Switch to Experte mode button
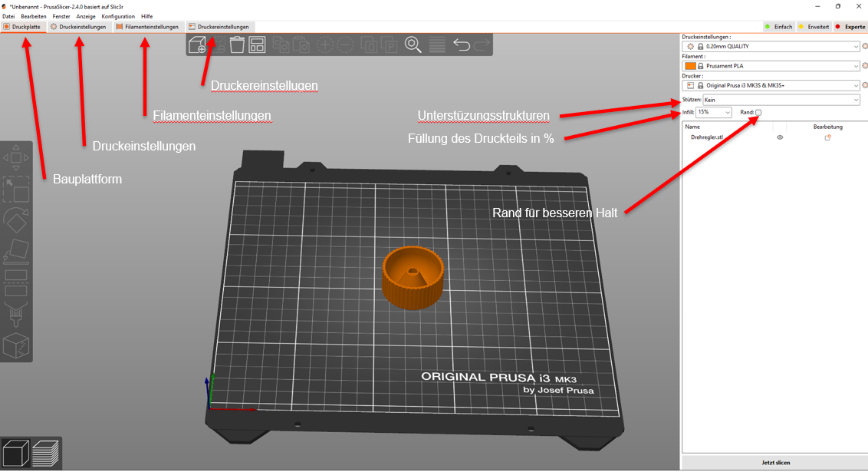 850,27
